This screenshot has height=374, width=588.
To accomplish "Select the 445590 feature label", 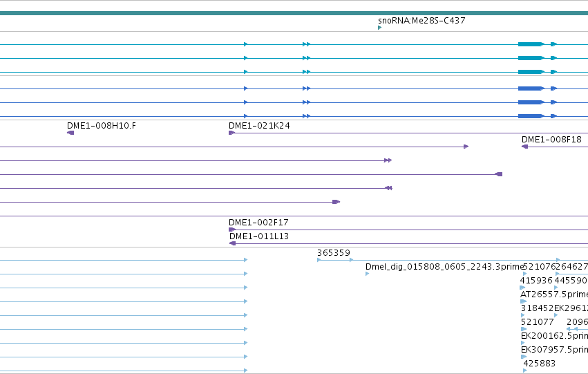I will tap(571, 281).
